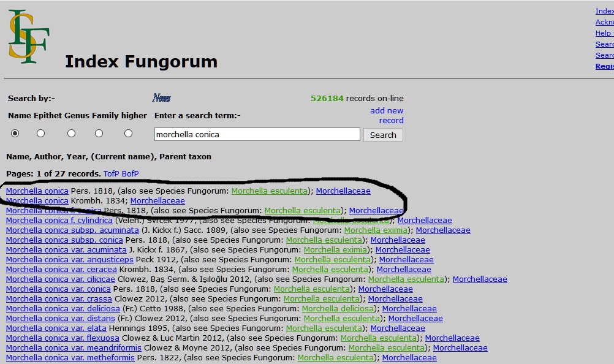Select the higher taxon radio button
Image resolution: width=614 pixels, height=364 pixels.
point(129,134)
